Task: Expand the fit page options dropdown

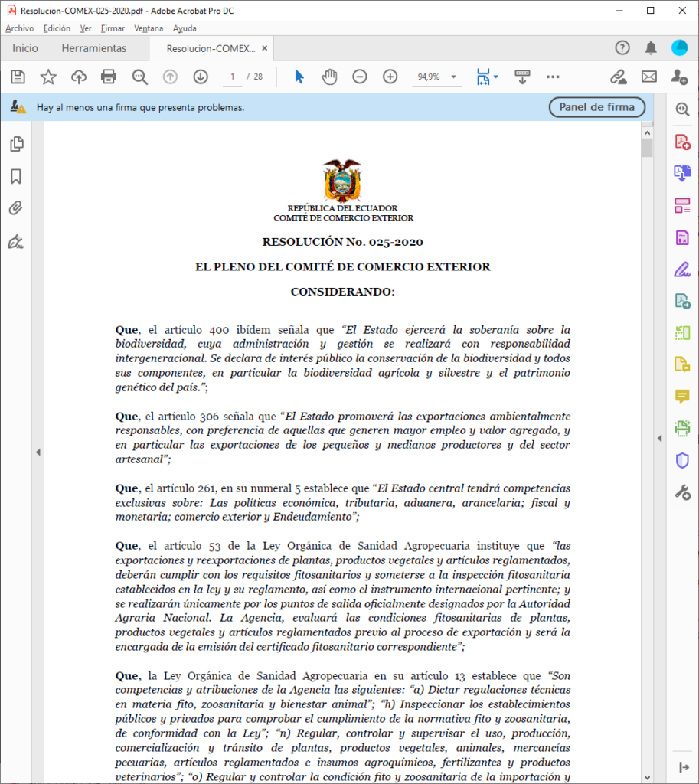Action: click(496, 77)
